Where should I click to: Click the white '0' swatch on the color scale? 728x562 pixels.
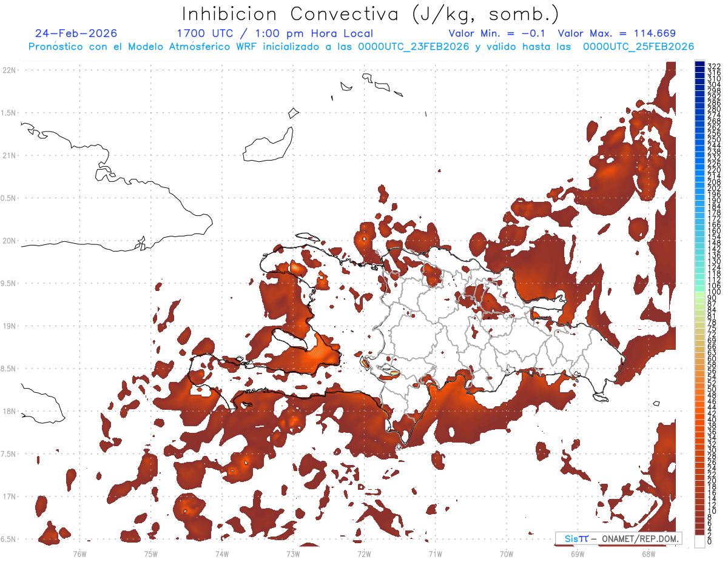[700, 540]
